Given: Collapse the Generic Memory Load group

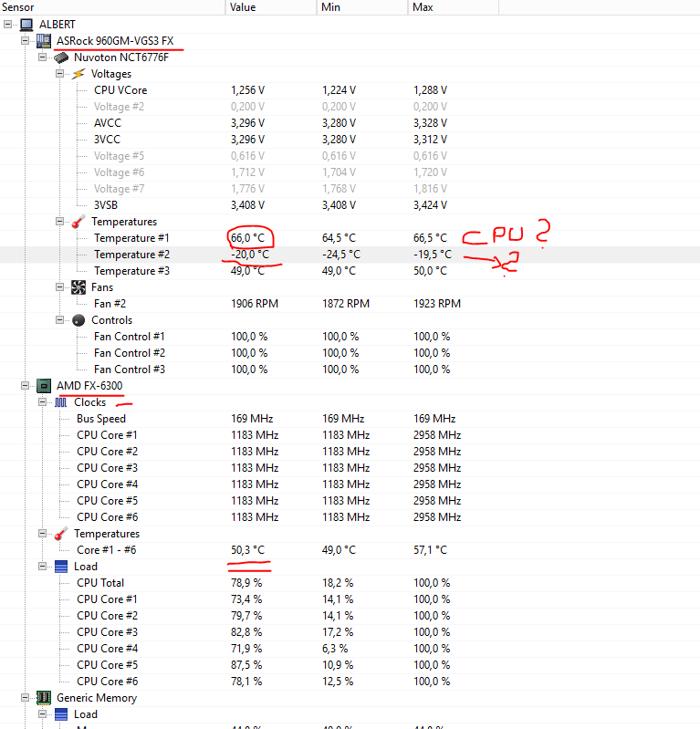Looking at the screenshot, I should [42, 714].
